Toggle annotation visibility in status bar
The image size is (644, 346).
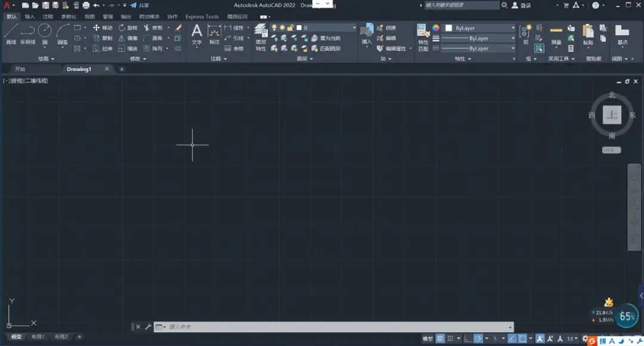pyautogui.click(x=540, y=339)
